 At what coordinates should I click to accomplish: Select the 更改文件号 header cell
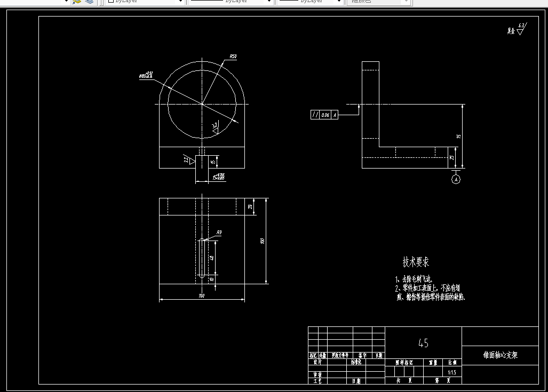click(x=340, y=355)
